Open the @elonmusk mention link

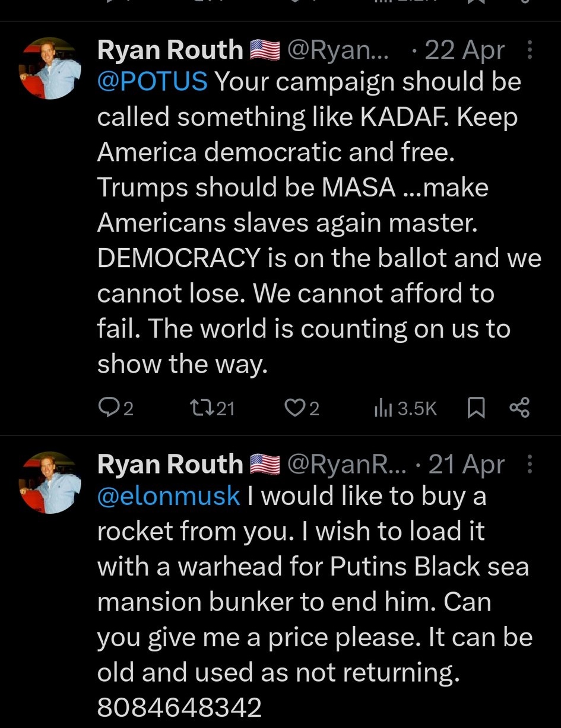coord(169,495)
